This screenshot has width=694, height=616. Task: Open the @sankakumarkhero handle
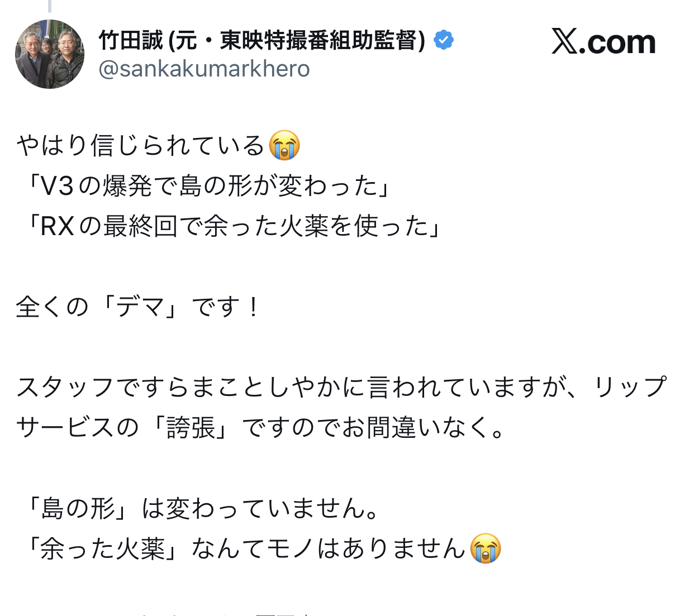(204, 69)
